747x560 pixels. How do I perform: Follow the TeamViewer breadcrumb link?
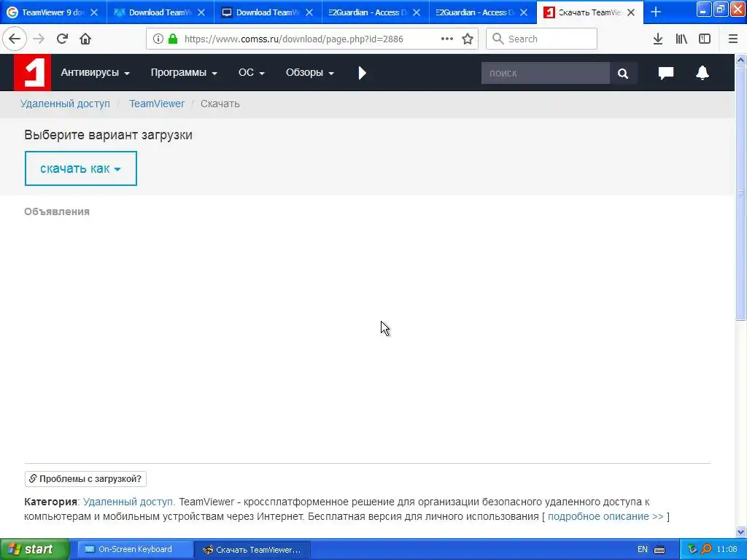[157, 104]
